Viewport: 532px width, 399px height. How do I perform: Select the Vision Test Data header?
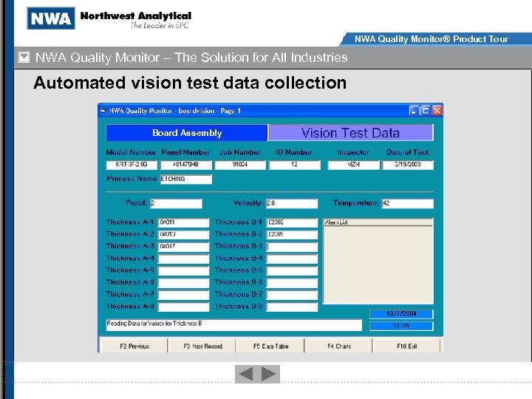pos(350,133)
